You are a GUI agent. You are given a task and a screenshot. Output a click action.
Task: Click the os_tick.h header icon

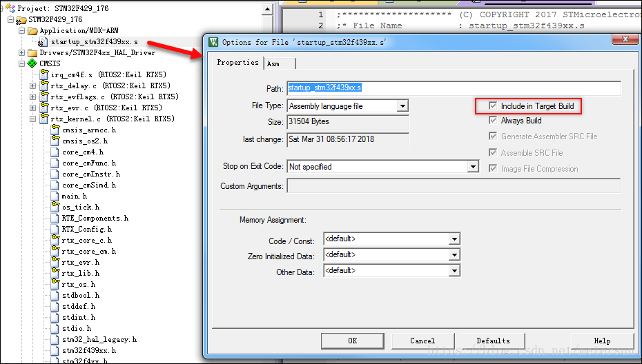click(55, 207)
